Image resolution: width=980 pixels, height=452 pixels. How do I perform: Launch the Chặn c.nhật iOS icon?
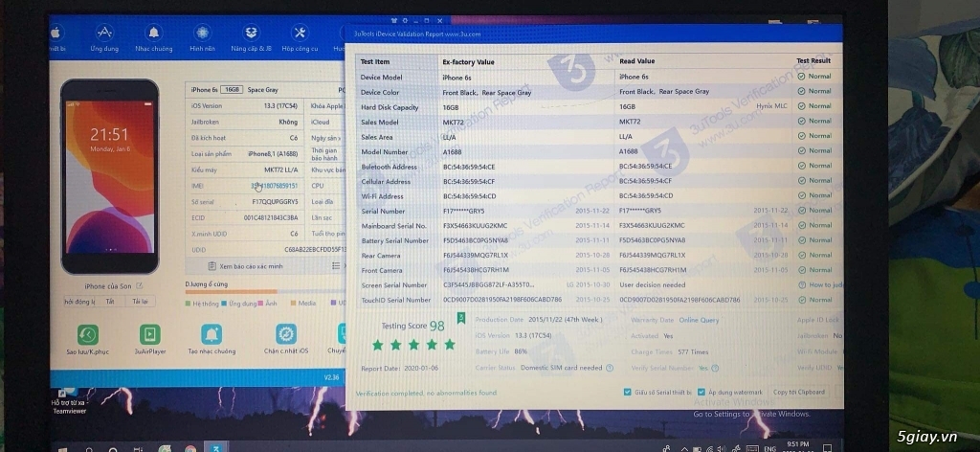(286, 334)
